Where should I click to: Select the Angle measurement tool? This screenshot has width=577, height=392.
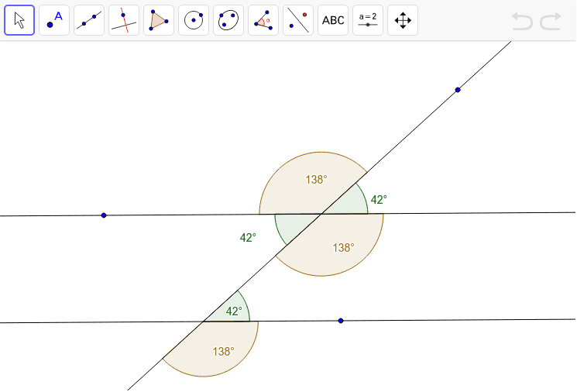263,20
